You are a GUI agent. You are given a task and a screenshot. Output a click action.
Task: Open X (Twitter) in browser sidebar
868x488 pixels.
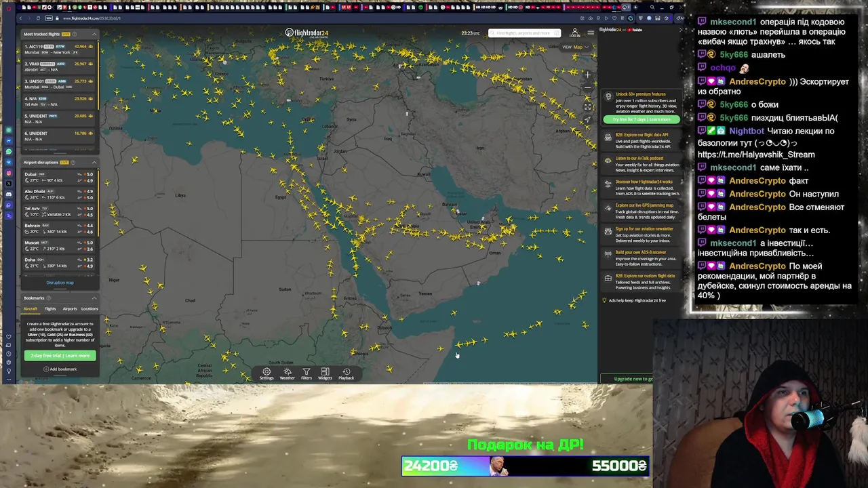coord(9,184)
